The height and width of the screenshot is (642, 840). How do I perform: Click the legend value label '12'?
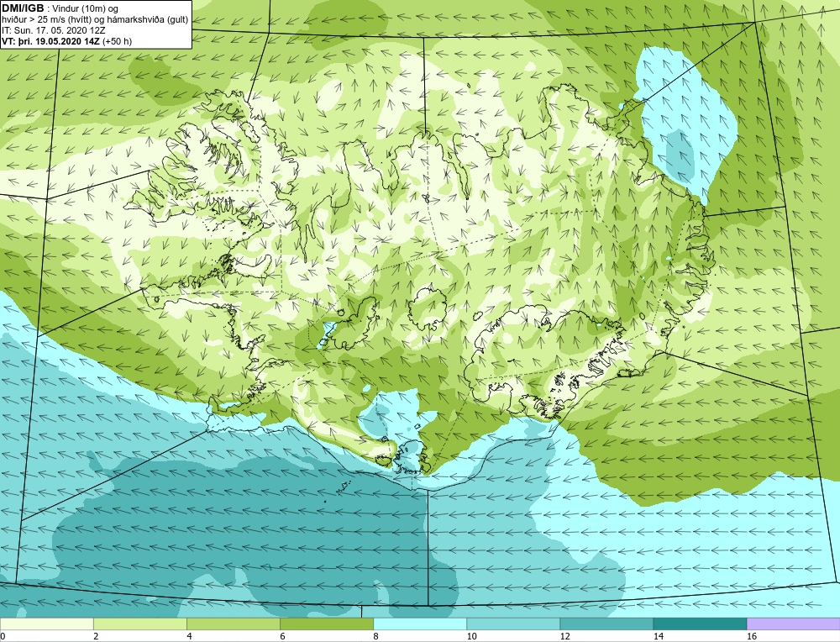tap(565, 636)
